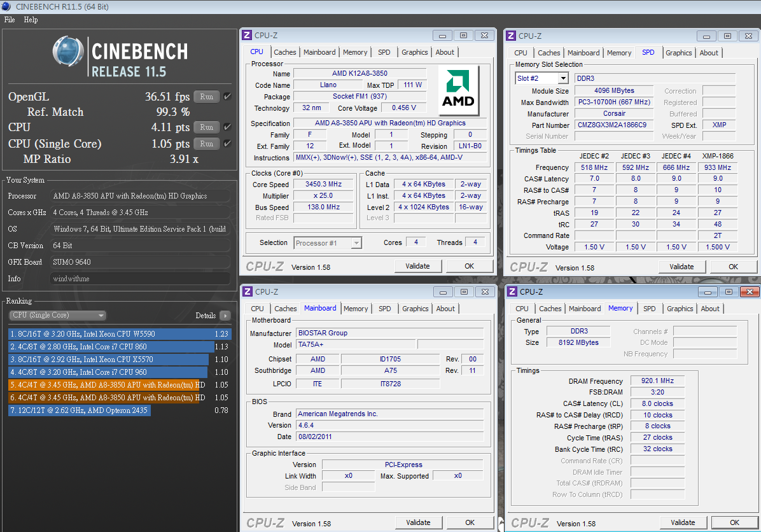Click the Processor field in Your System

[x=140, y=195]
